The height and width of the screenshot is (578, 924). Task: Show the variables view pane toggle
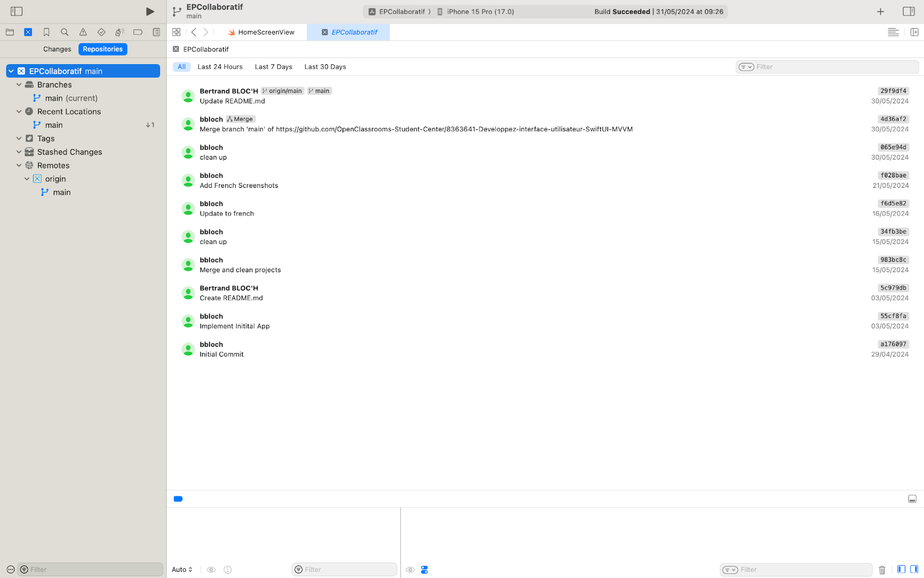(901, 569)
